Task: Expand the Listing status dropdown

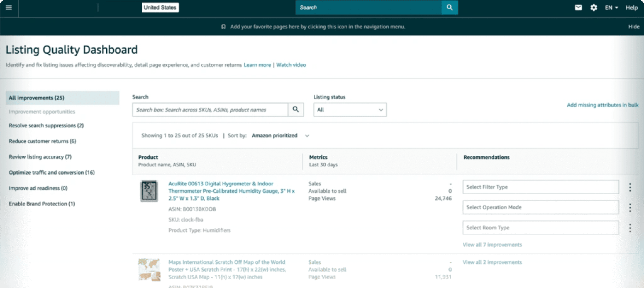Action: coord(350,110)
